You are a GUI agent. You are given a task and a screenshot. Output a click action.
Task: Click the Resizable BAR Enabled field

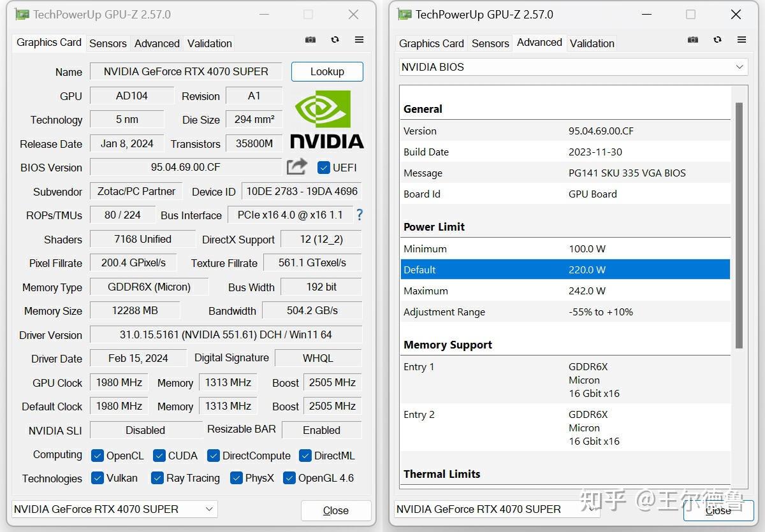[322, 430]
